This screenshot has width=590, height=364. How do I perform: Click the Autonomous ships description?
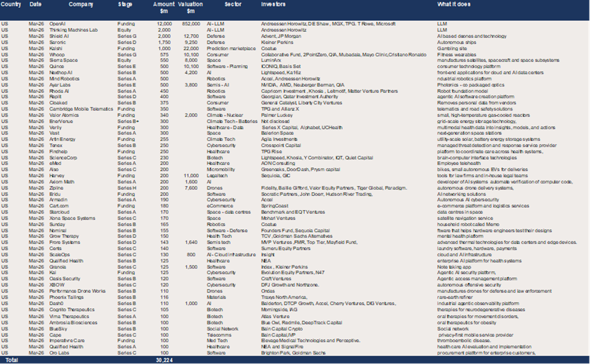(456, 42)
